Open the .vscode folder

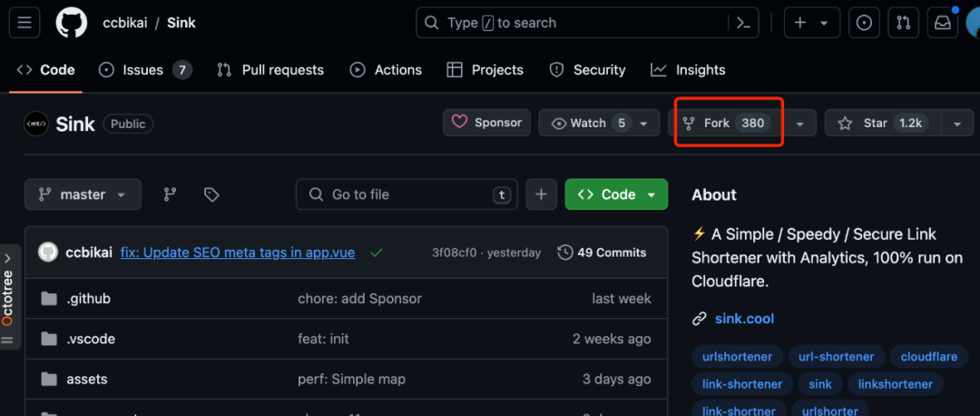coord(91,339)
